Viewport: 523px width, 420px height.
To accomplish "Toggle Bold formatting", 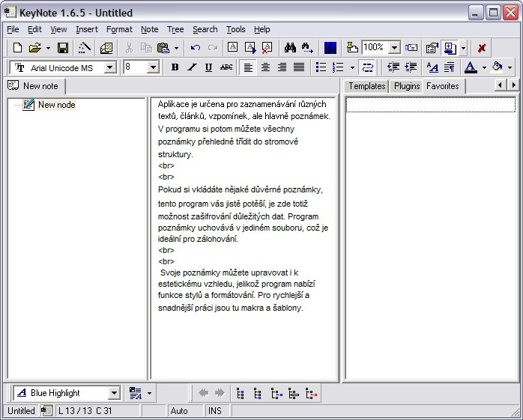I will (175, 67).
